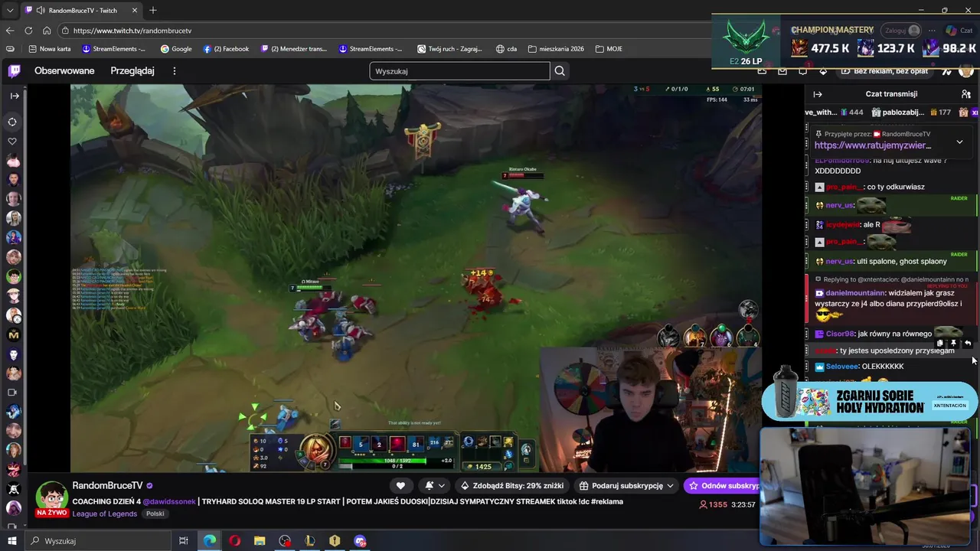Click the taskbar Wyszukaj search field
The image size is (980, 551).
(x=97, y=541)
